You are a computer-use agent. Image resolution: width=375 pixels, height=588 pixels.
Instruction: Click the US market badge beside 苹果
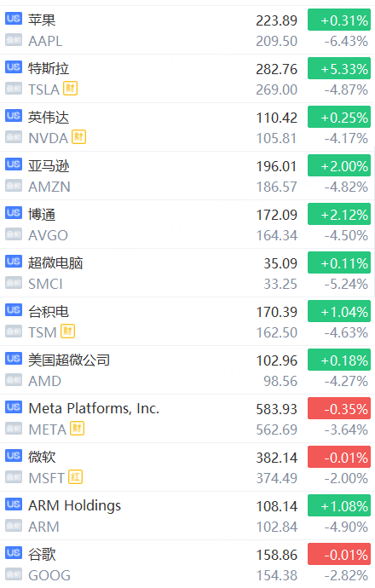14,19
